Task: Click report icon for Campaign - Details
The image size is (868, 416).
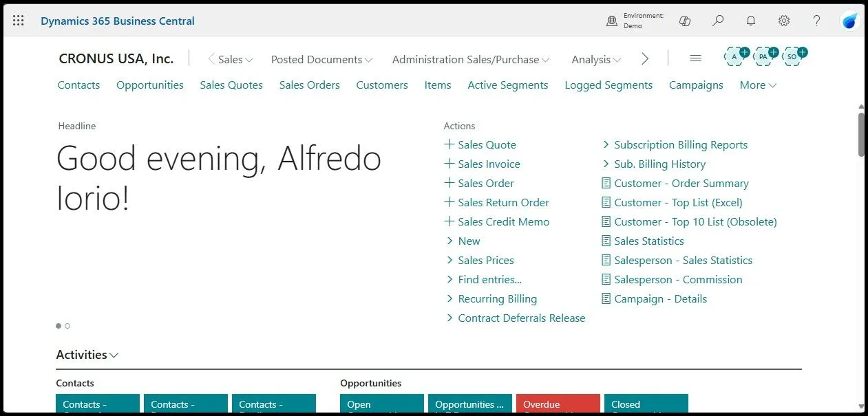Action: coord(606,298)
